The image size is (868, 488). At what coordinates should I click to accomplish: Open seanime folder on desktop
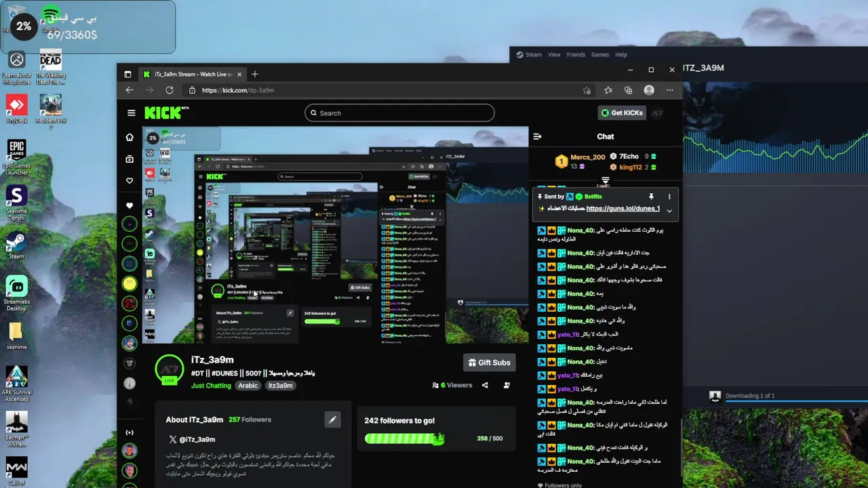point(16,335)
